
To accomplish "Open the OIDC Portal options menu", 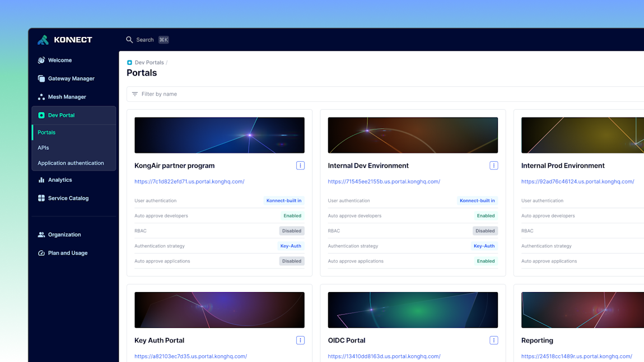I will click(x=494, y=340).
